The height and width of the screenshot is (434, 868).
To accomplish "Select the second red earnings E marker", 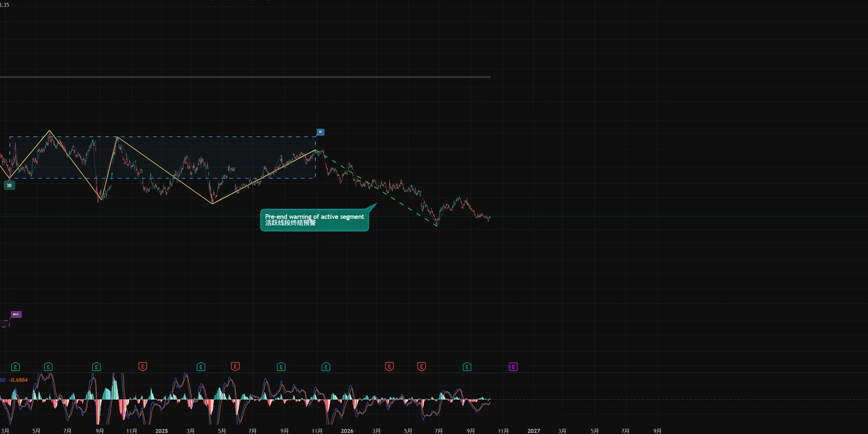I will click(235, 367).
